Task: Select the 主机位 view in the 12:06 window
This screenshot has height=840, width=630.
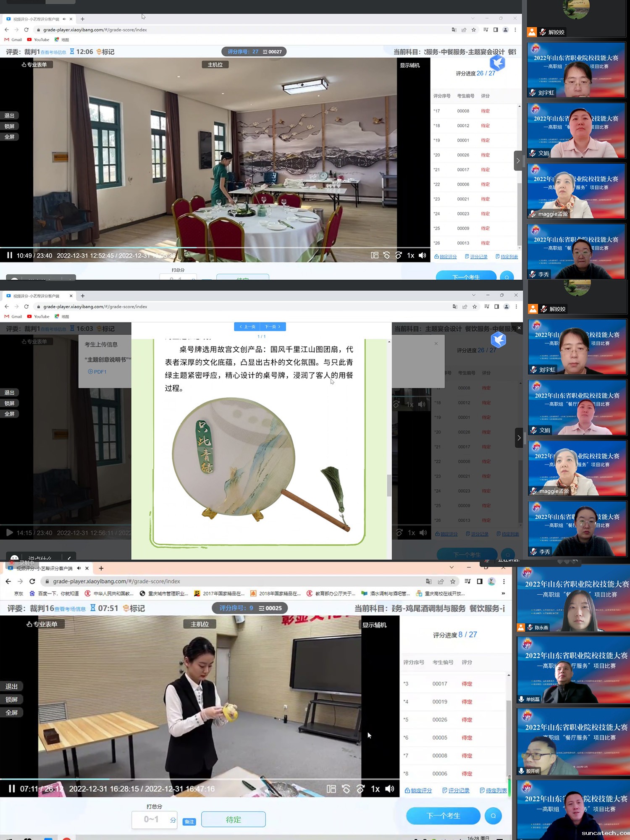Action: [x=215, y=65]
